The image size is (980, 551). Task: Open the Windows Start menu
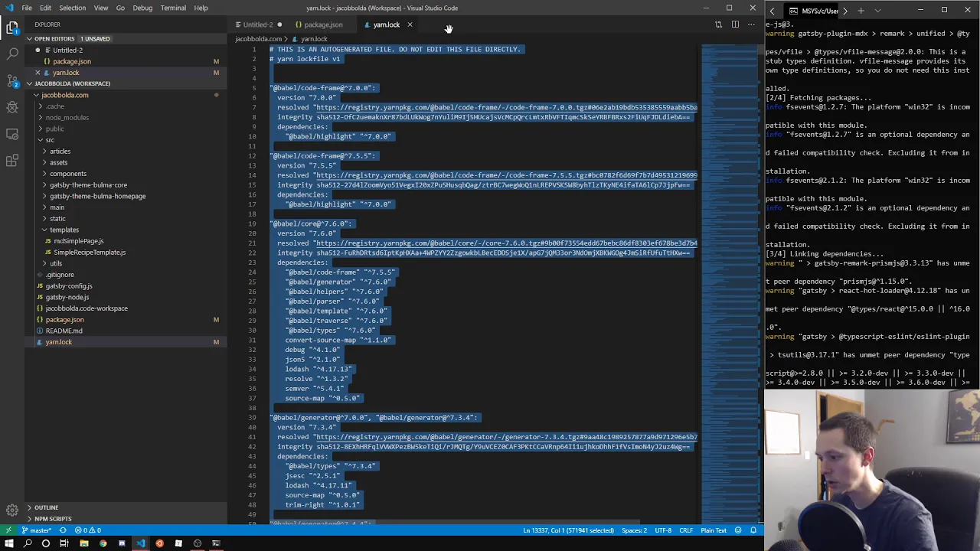tap(8, 543)
